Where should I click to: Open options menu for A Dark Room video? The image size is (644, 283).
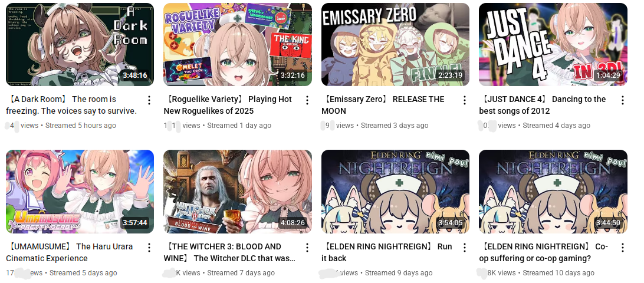pos(149,100)
